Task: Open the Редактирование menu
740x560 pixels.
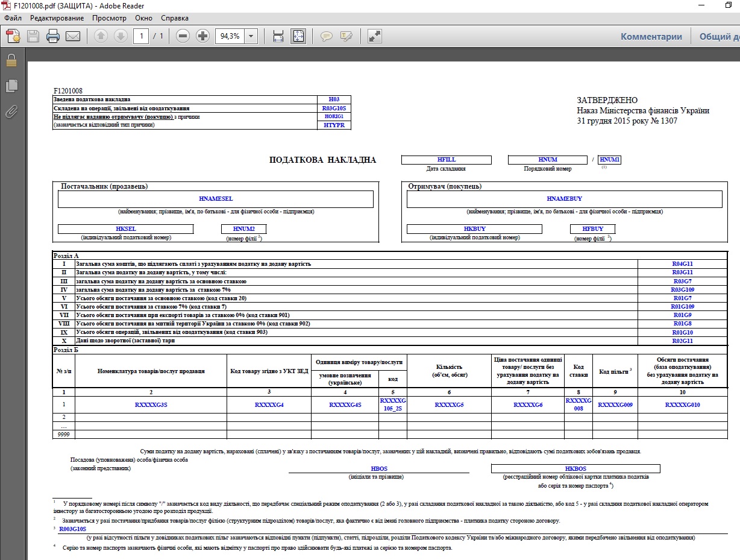Action: [x=57, y=18]
